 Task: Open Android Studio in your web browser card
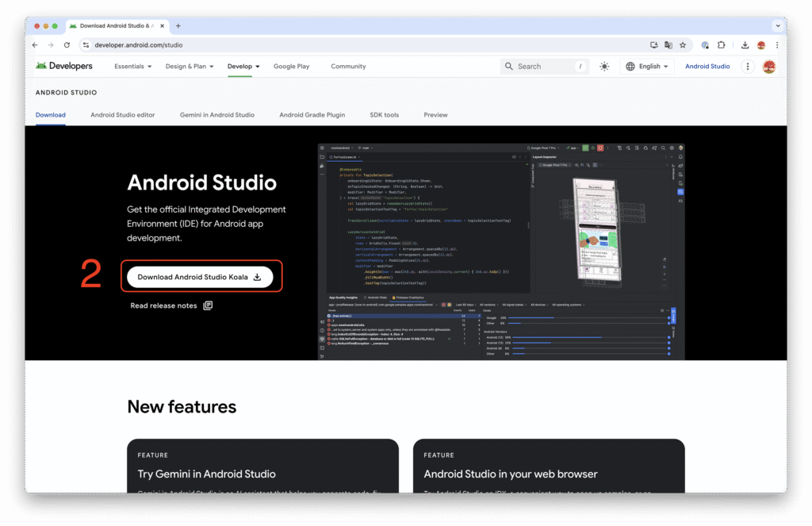pyautogui.click(x=549, y=466)
